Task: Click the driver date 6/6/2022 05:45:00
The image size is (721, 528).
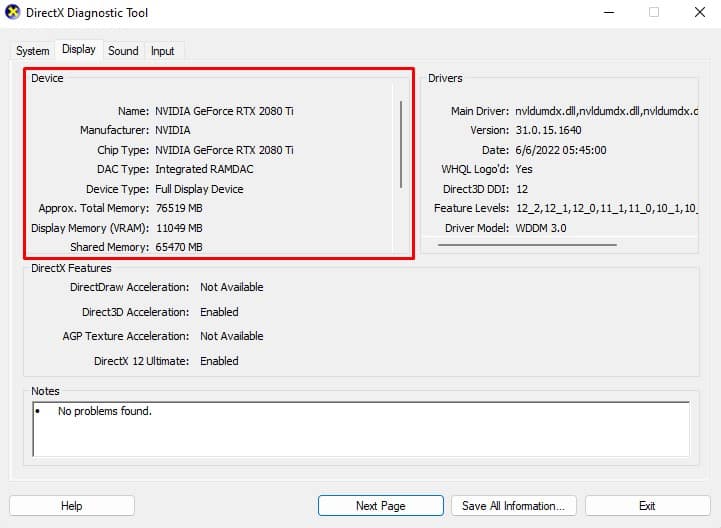Action: [561, 150]
